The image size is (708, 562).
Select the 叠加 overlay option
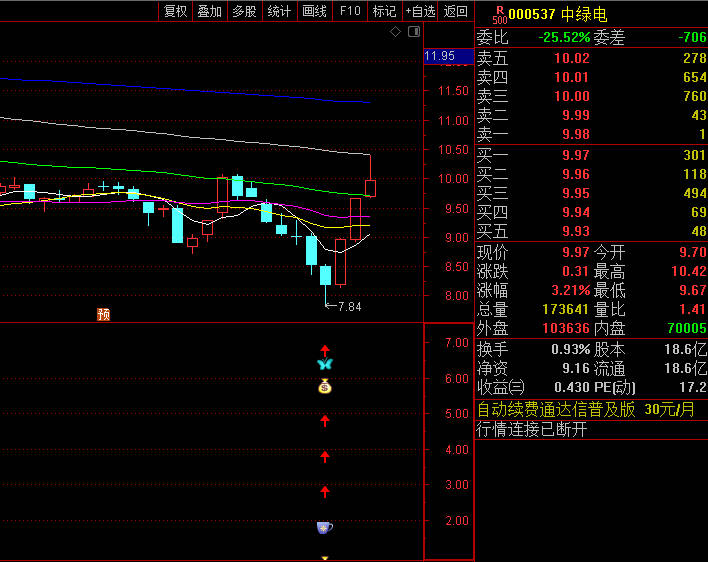point(210,11)
